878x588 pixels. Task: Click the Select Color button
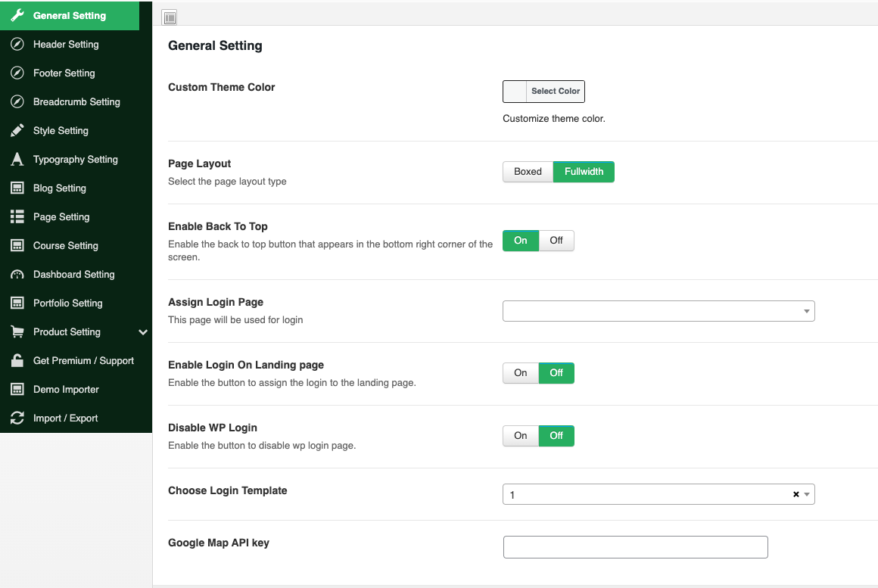556,92
